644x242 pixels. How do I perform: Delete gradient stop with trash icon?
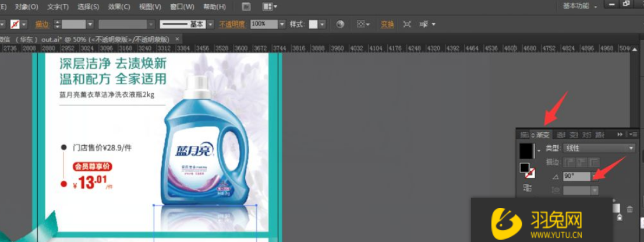[629, 209]
